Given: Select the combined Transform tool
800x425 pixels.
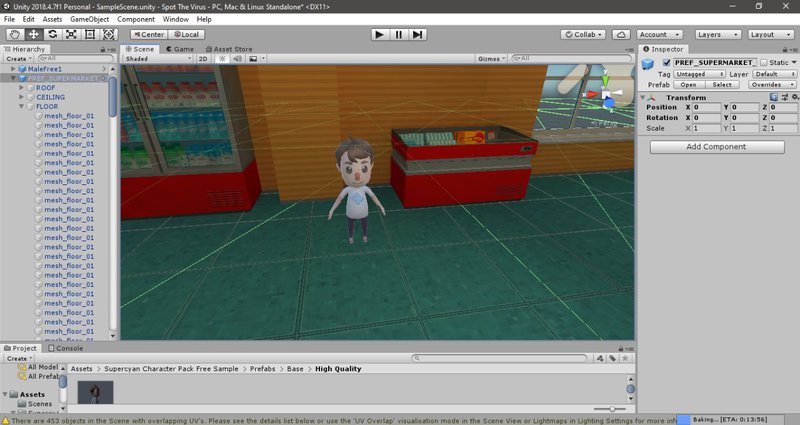Looking at the screenshot, I should (109, 34).
